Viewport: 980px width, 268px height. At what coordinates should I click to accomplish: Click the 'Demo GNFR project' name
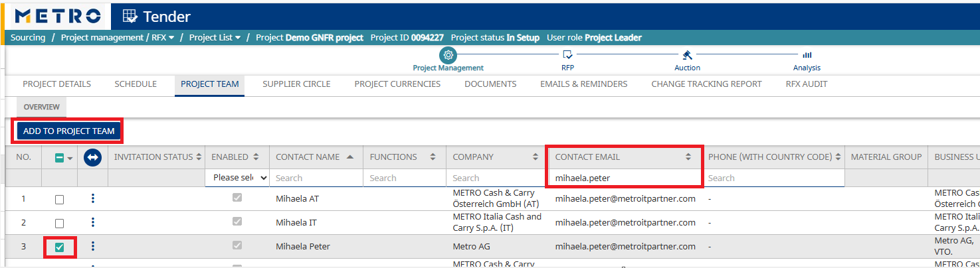click(x=324, y=38)
